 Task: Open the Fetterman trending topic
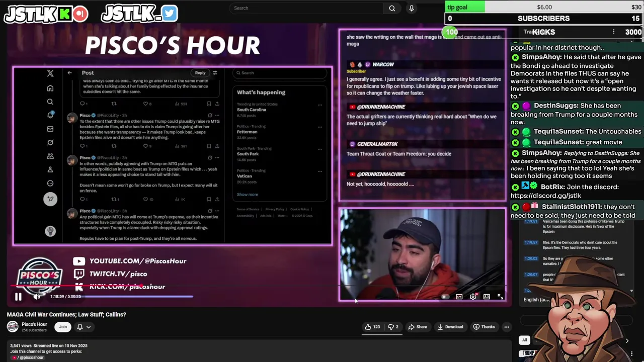[x=247, y=132]
